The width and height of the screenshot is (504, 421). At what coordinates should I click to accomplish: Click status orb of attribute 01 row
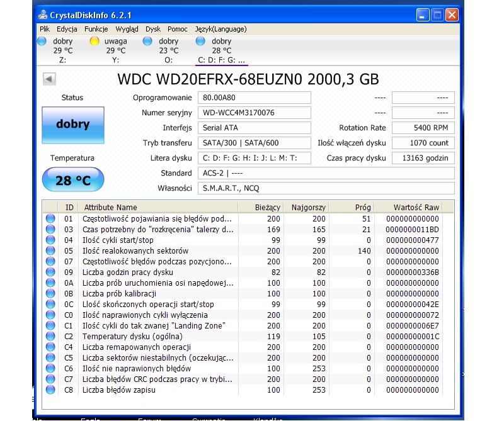click(50, 219)
